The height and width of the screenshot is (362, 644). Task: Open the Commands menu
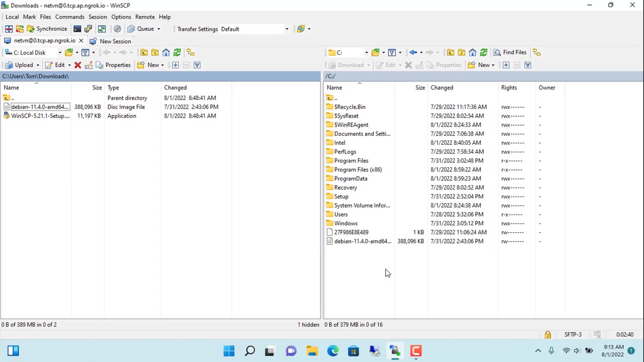coord(69,17)
